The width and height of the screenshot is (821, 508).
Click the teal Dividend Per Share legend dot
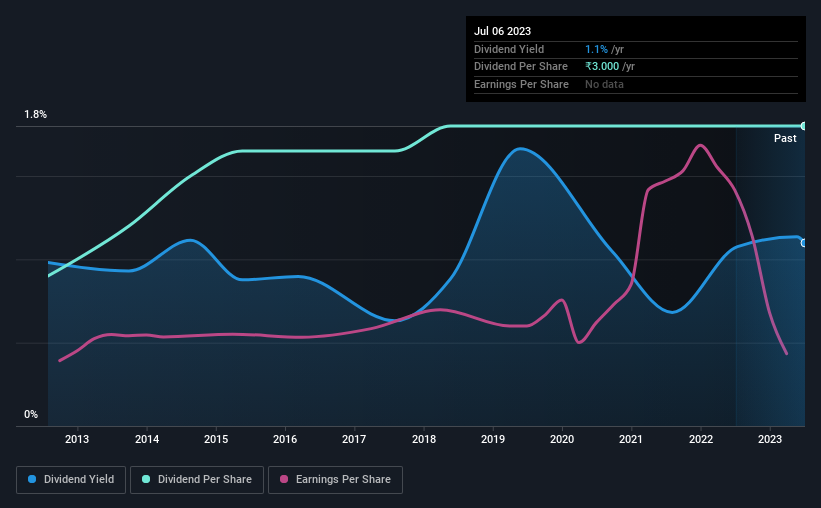146,479
